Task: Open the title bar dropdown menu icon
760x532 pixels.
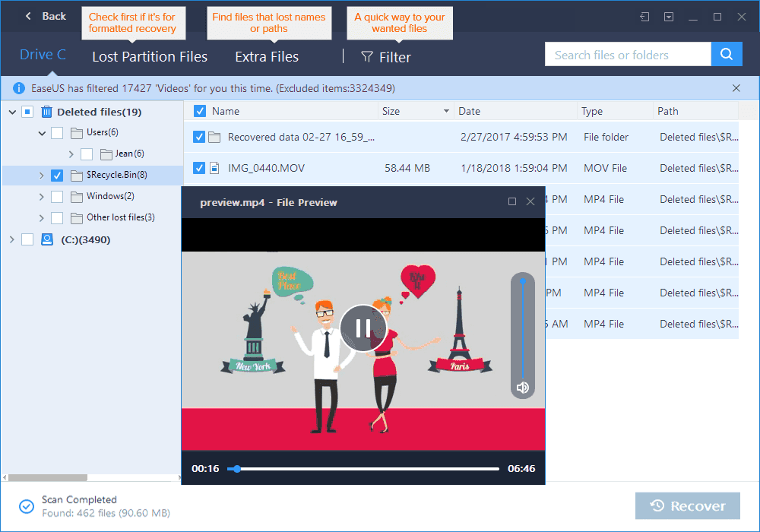Action: 669,17
